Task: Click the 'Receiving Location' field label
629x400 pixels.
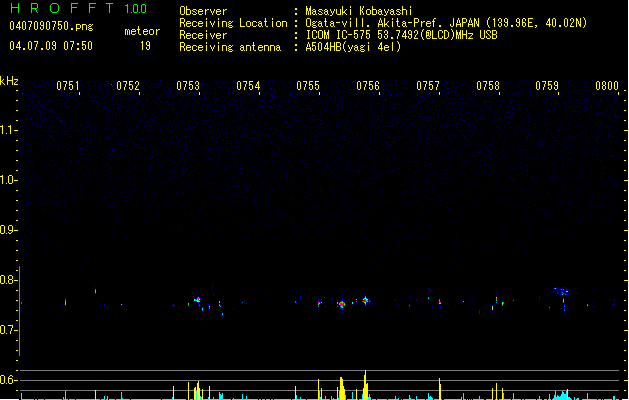Action: pyautogui.click(x=233, y=23)
